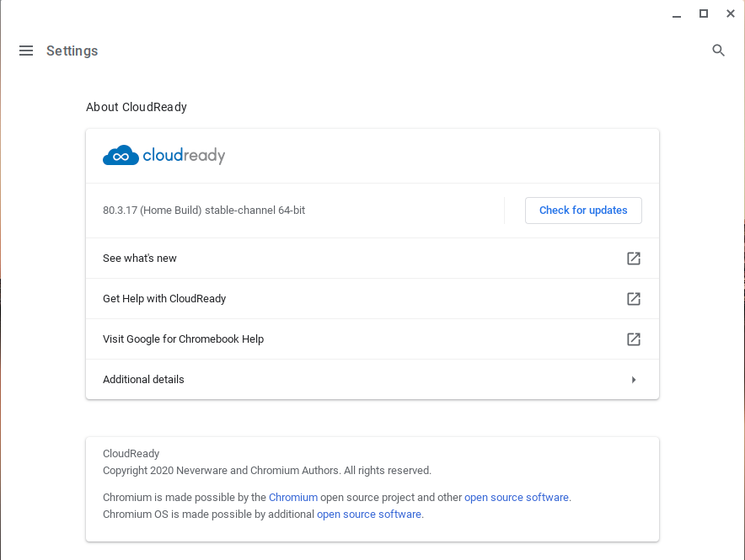Click the search settings magnifier icon
The height and width of the screenshot is (560, 745).
click(x=718, y=51)
